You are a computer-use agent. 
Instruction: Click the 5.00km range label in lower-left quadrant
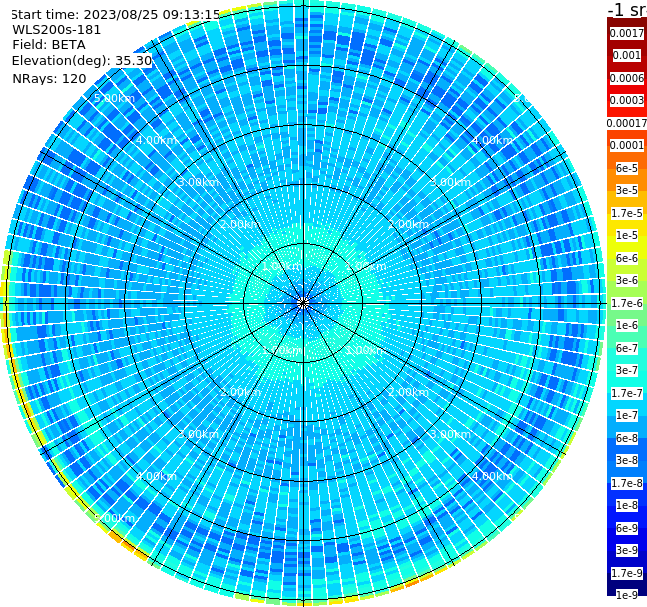[114, 518]
